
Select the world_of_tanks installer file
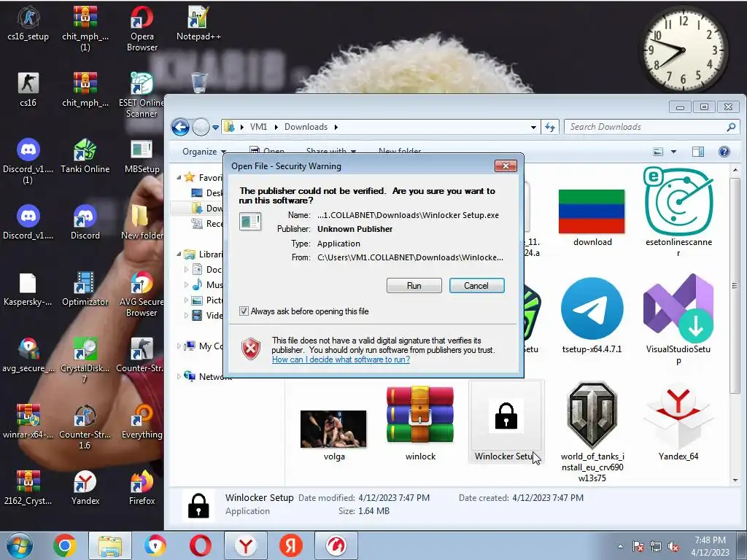pos(592,432)
